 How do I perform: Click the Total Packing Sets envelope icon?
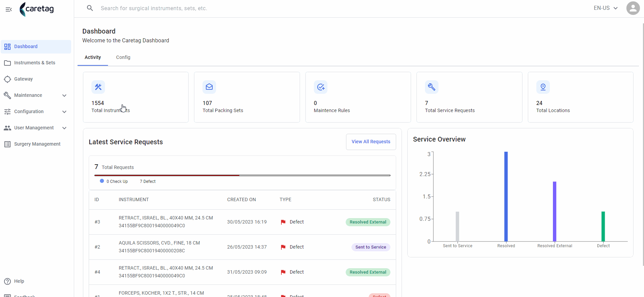(209, 87)
